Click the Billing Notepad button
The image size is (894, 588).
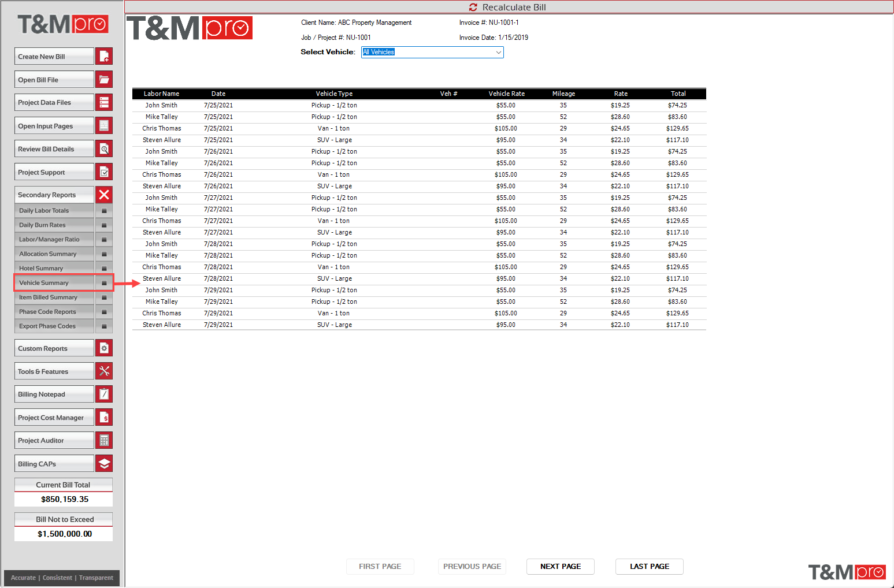point(54,394)
